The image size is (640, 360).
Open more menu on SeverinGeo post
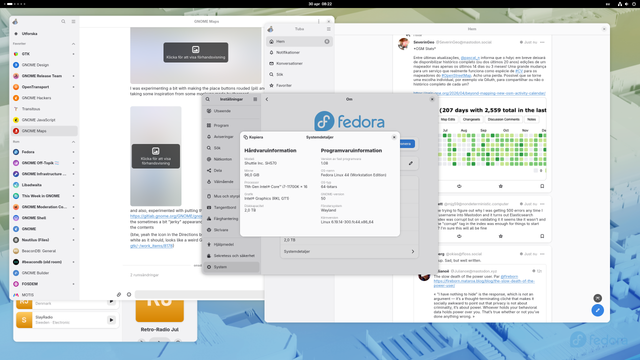542,42
